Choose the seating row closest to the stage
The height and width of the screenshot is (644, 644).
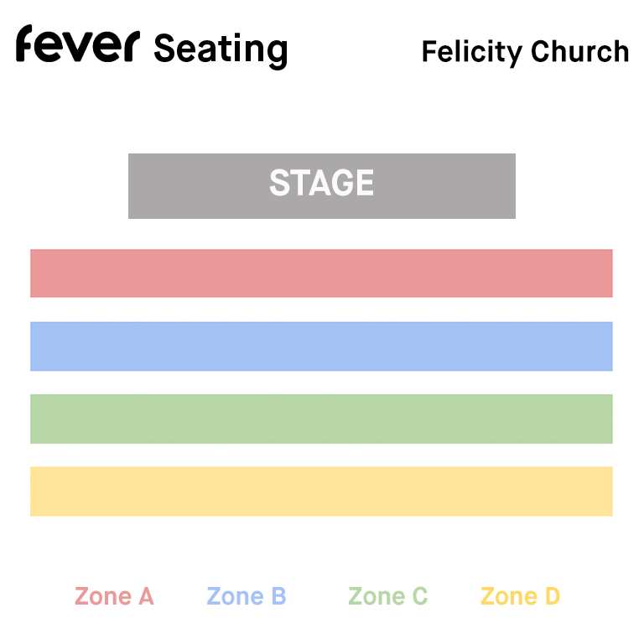(321, 273)
